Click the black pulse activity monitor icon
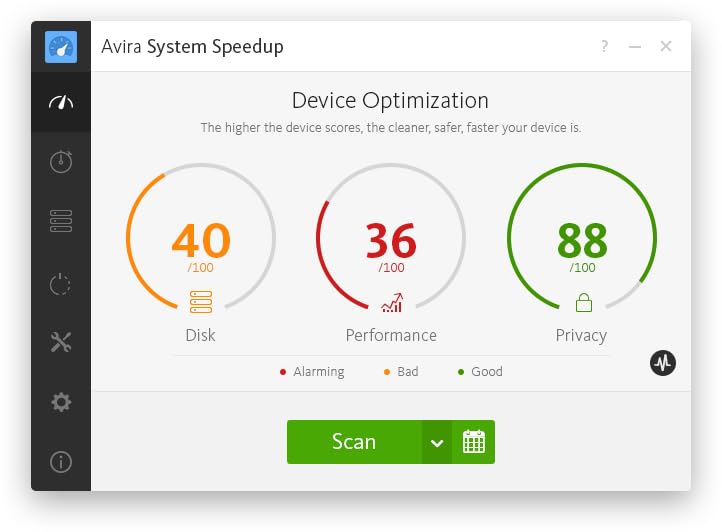The image size is (722, 532). point(663,363)
